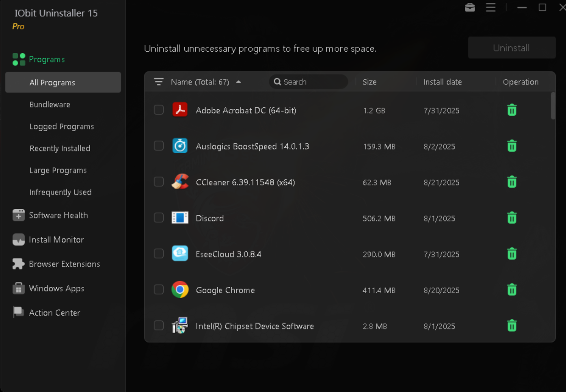Open the toolbox briefcase icon in title bar
The height and width of the screenshot is (392, 566).
470,7
